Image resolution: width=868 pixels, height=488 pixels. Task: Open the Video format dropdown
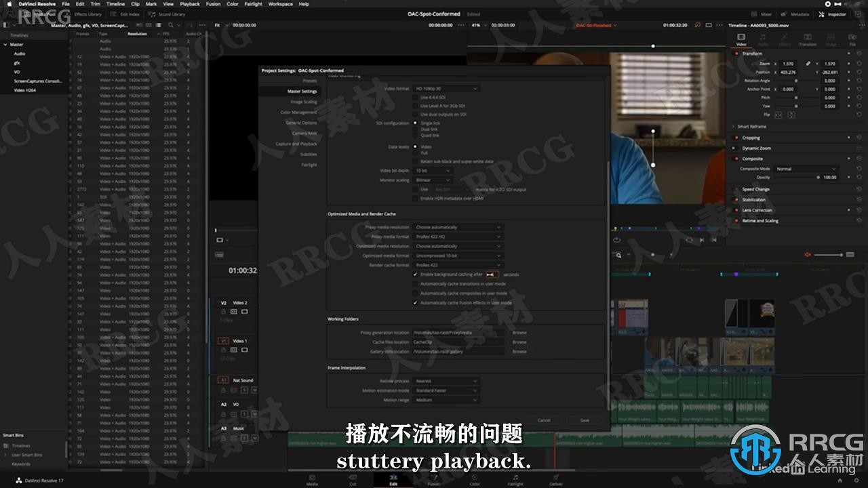click(x=446, y=88)
